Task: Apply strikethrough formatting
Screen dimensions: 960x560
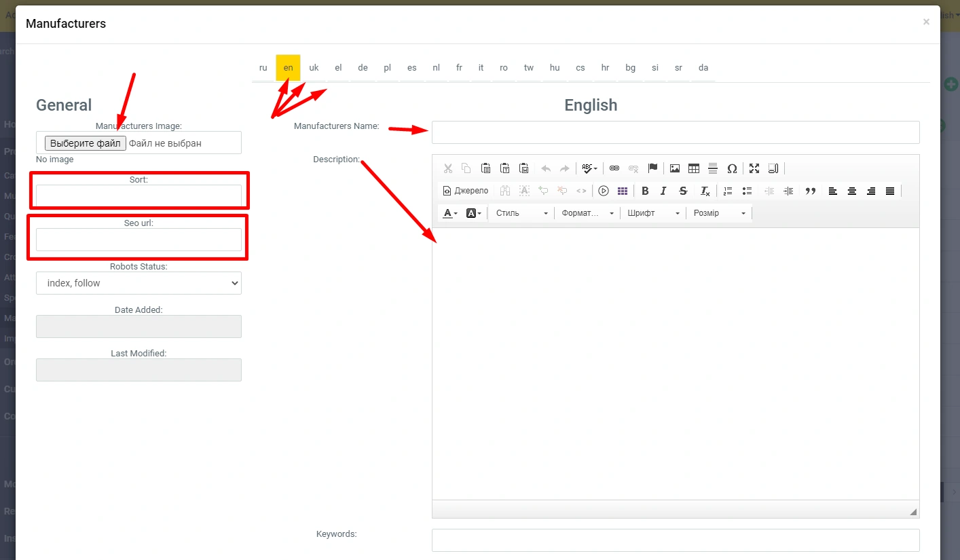Action: pos(683,191)
